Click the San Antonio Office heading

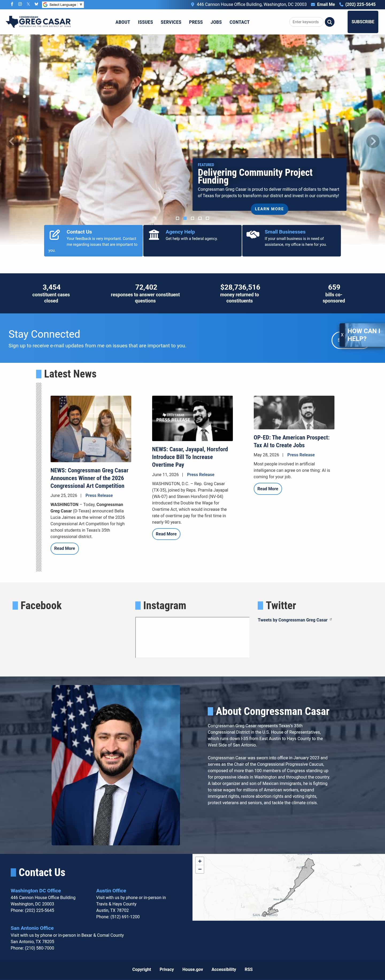[x=32, y=928]
